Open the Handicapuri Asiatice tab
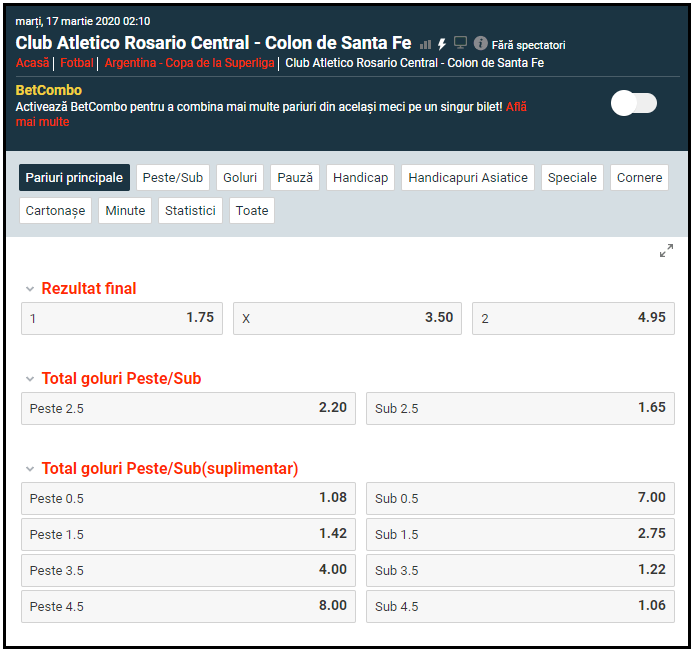 468,178
